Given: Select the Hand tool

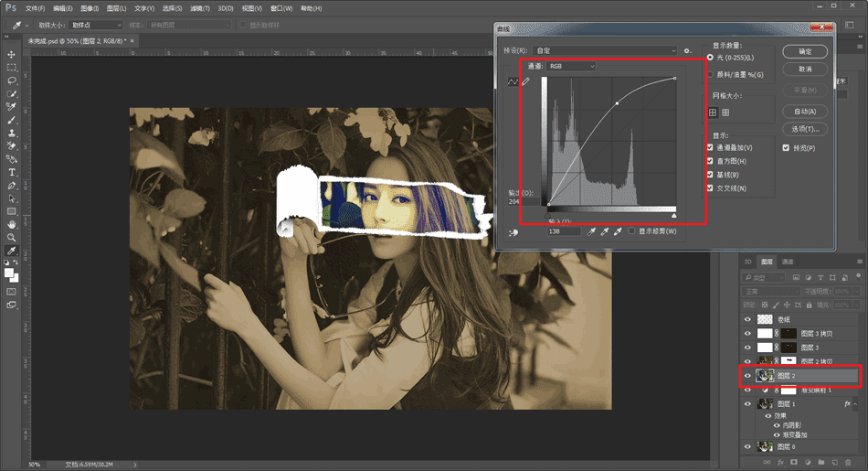Looking at the screenshot, I should (x=12, y=224).
